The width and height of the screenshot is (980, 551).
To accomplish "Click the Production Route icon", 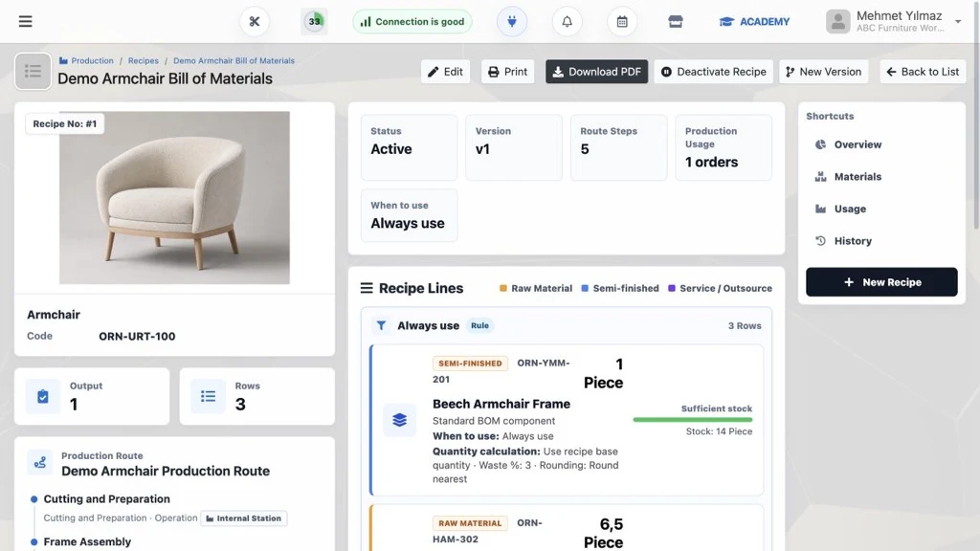I will tap(40, 463).
